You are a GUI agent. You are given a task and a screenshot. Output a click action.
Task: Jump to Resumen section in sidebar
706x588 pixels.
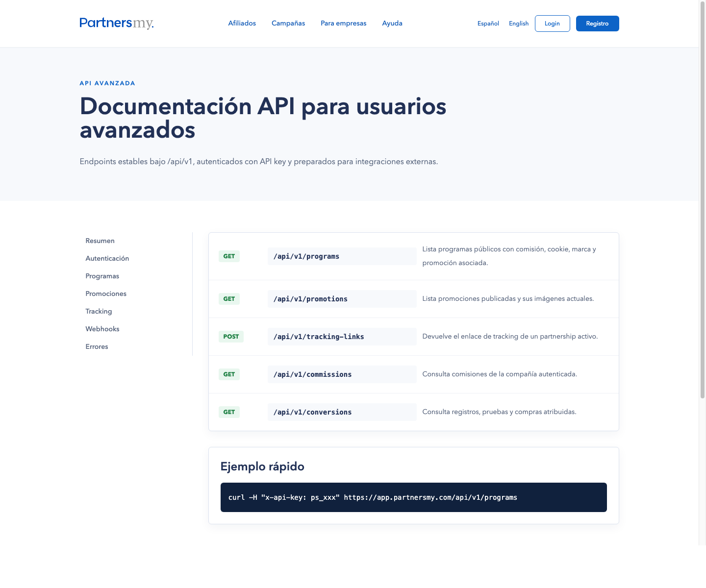click(100, 241)
